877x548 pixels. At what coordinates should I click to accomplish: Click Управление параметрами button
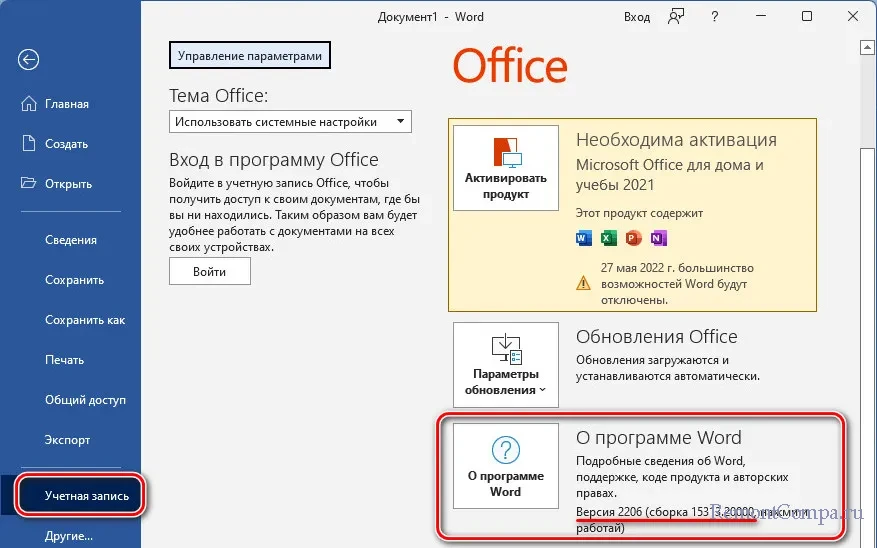(250, 57)
